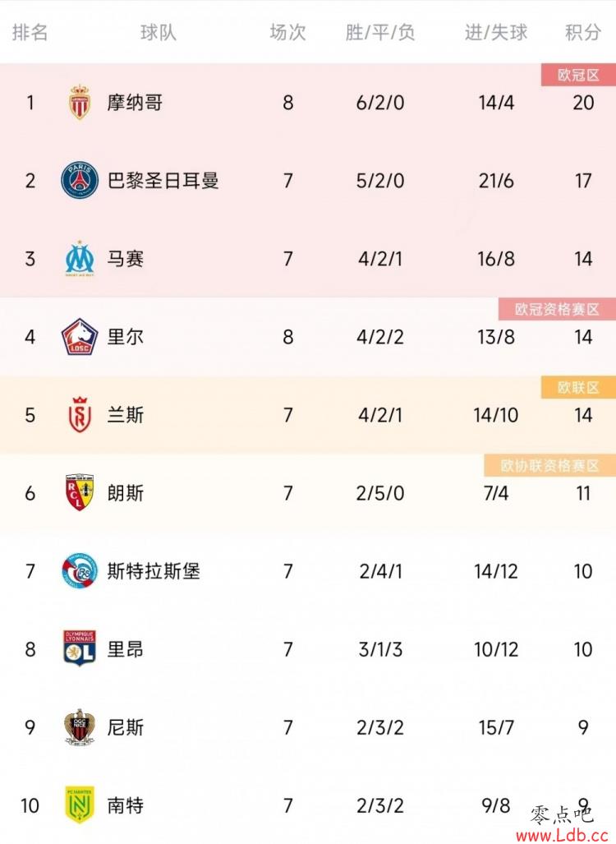Click the 胜/平/负 column header

(379, 32)
